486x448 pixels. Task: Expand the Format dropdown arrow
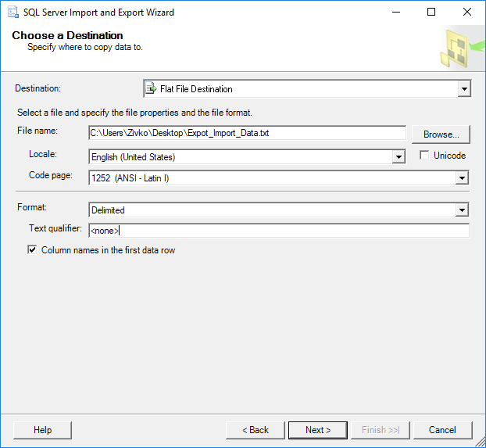click(x=462, y=210)
